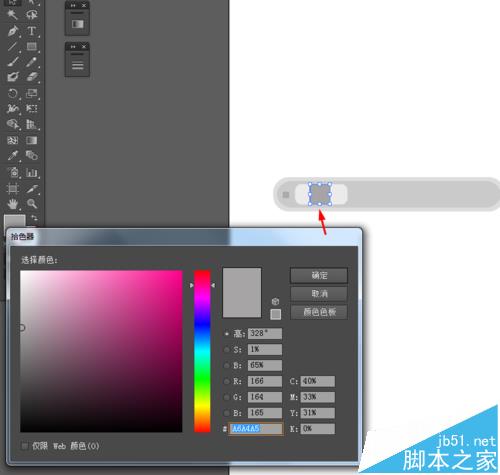Expand the Stroke panel dock arrows
The image size is (500, 475).
click(x=73, y=47)
